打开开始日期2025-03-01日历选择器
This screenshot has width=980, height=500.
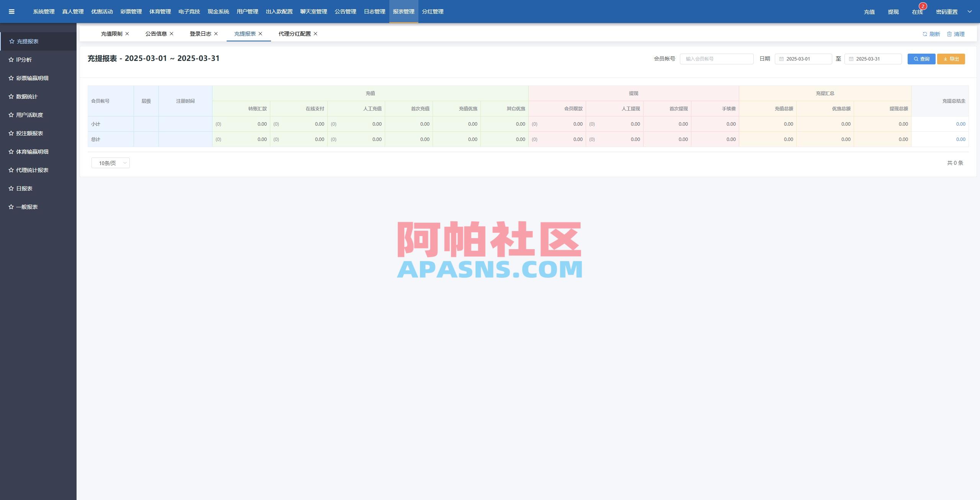point(803,59)
